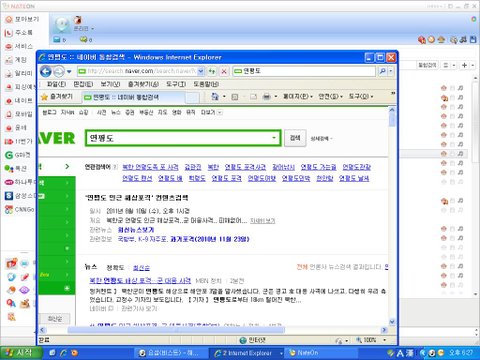Open 주소록 in the NateOn sidebar
Screen dimensions: 480x360
click(x=19, y=33)
